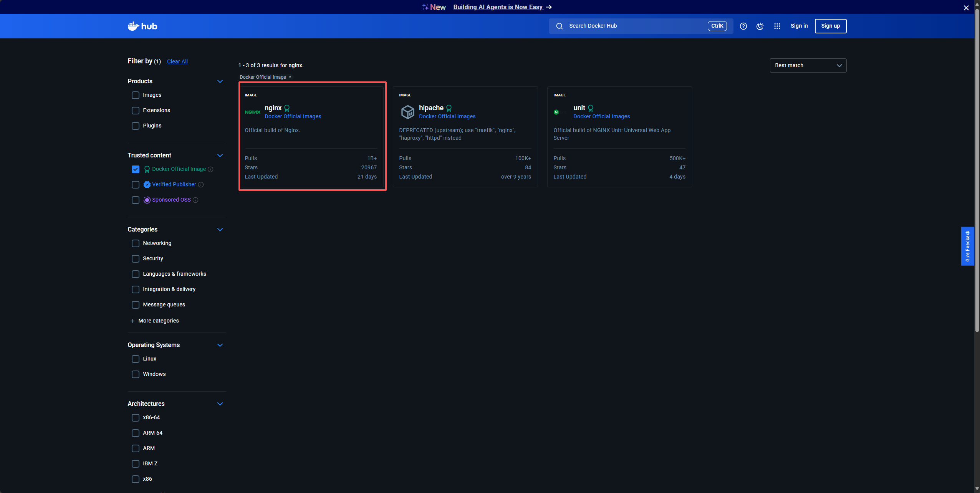Close the announcement banner

coord(966,8)
